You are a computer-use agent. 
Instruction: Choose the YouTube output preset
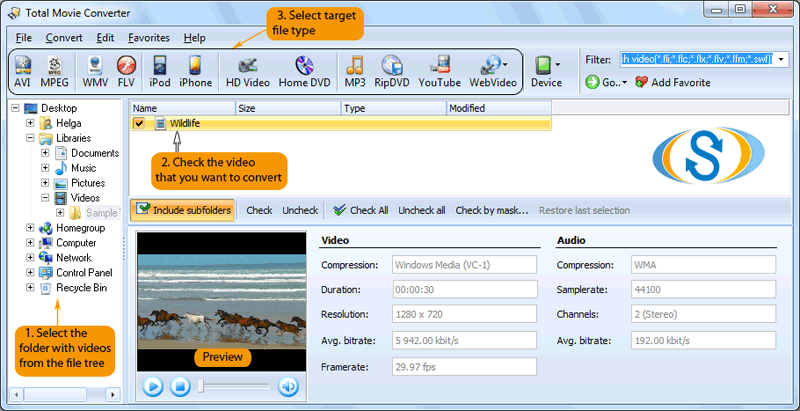click(x=439, y=71)
